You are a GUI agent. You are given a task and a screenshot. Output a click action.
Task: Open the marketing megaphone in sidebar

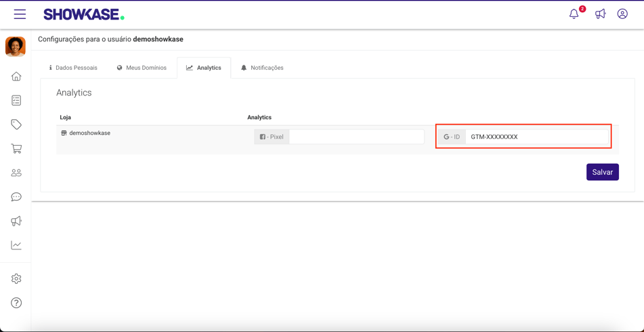click(16, 221)
